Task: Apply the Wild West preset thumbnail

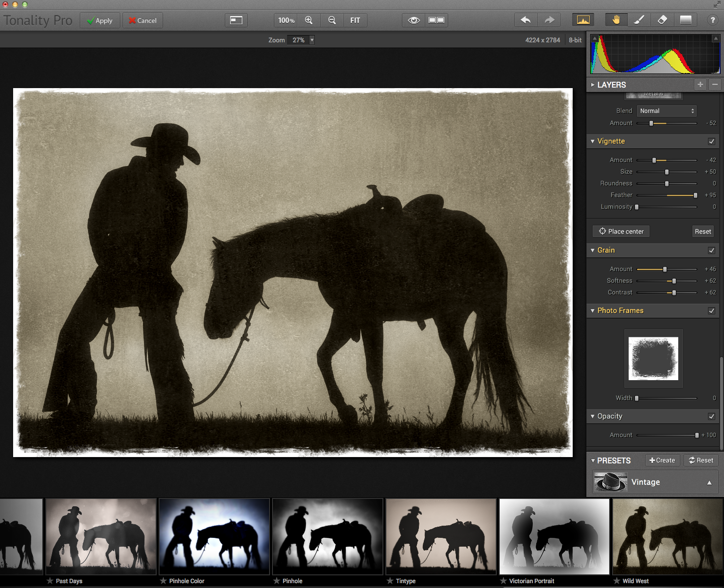Action: 668,536
